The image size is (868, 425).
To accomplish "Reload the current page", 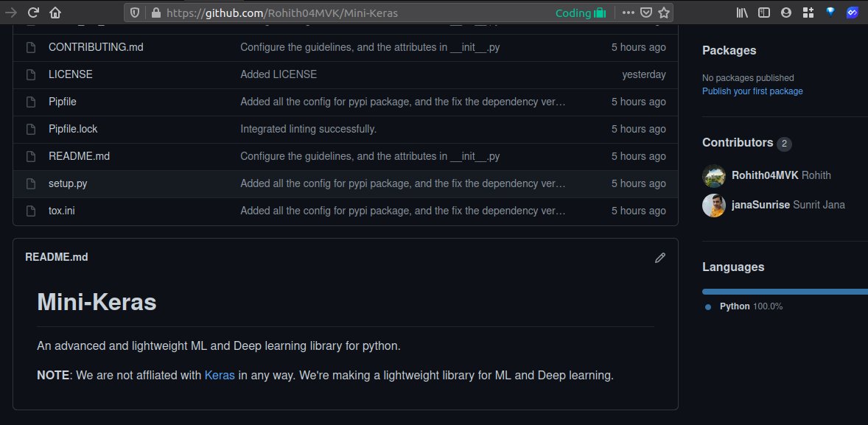I will click(33, 13).
